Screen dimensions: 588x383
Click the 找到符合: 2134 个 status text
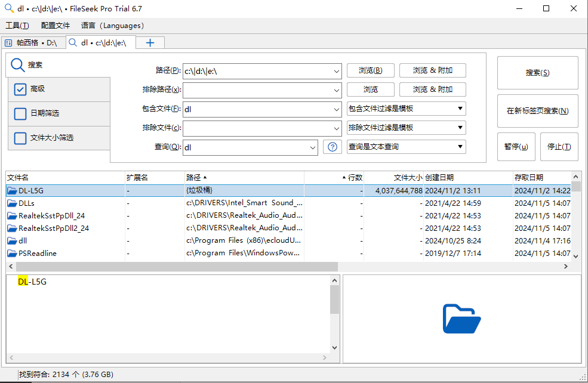[66, 375]
